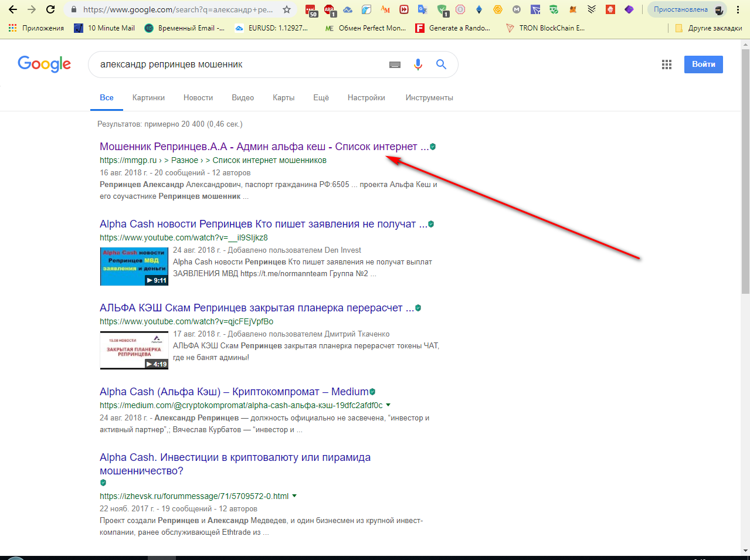Switch to the Карты tab

coord(284,98)
